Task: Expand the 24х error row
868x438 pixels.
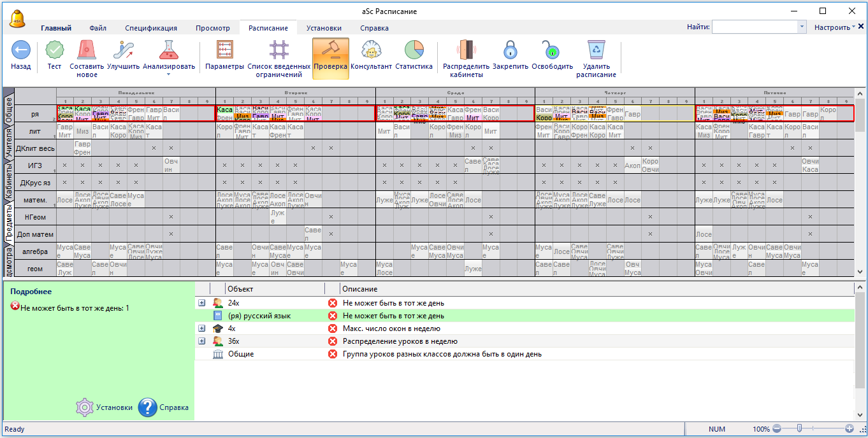Action: pos(202,303)
